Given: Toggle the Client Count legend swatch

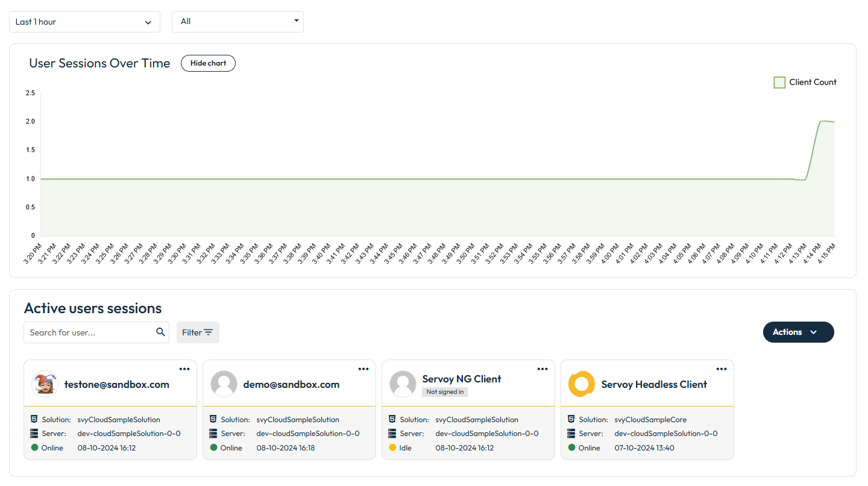Looking at the screenshot, I should (779, 83).
